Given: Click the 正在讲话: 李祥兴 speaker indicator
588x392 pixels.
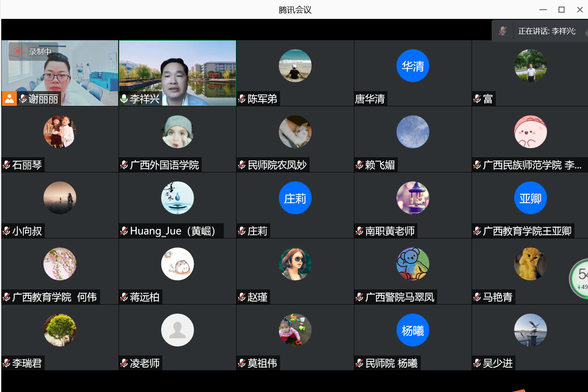Looking at the screenshot, I should [x=547, y=31].
